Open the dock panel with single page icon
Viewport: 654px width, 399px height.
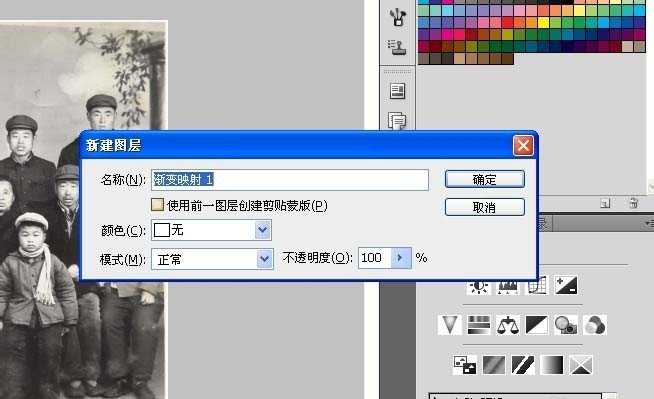[x=397, y=91]
